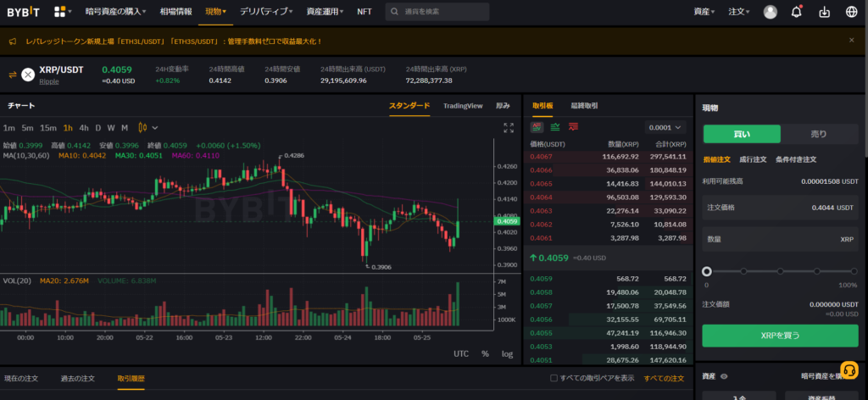Image resolution: width=868 pixels, height=400 pixels.
Task: Click the XRPを買う button
Action: (780, 336)
